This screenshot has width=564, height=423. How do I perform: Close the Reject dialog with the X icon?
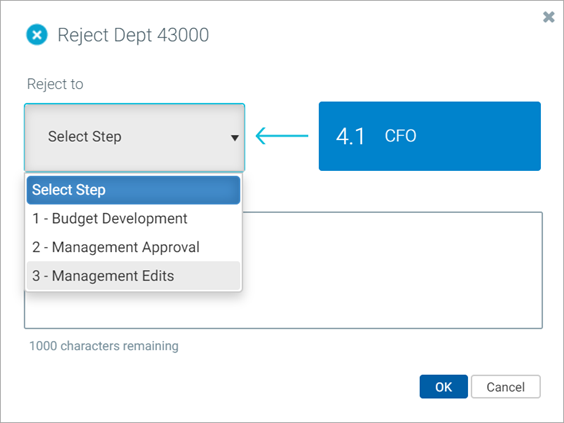tap(549, 17)
